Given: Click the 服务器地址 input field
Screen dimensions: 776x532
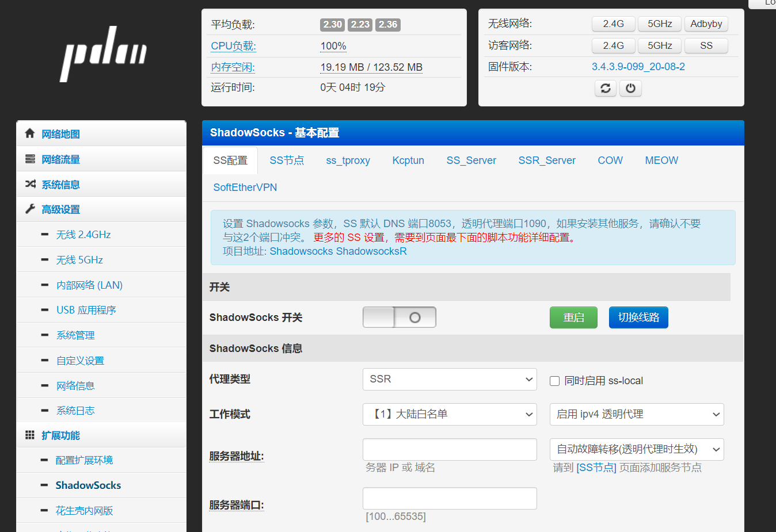Looking at the screenshot, I should pyautogui.click(x=450, y=449).
